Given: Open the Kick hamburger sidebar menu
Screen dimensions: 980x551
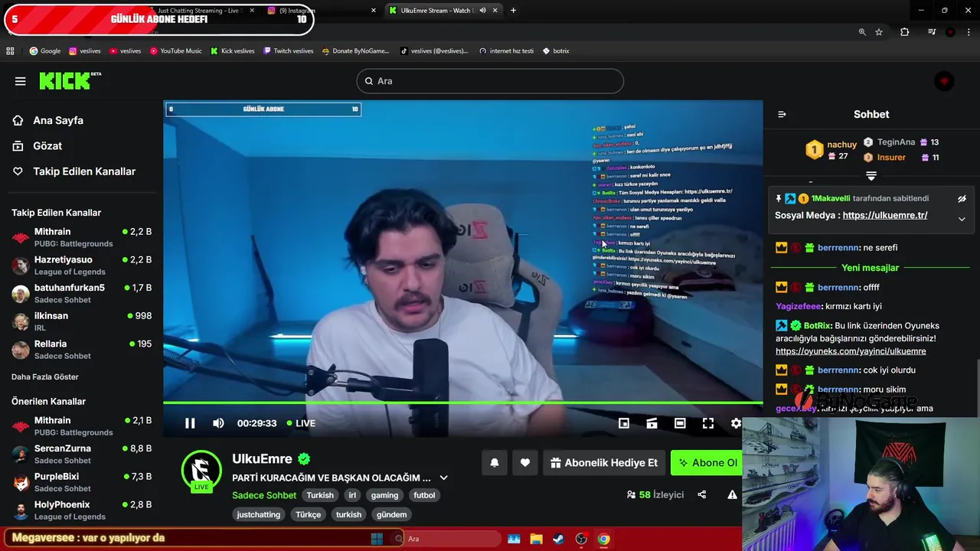Looking at the screenshot, I should (20, 81).
